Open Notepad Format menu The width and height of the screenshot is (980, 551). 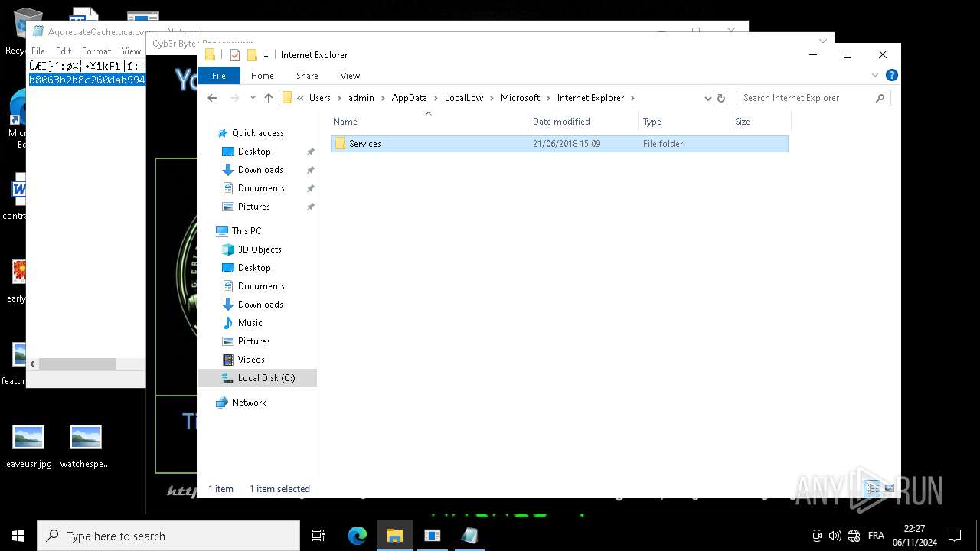coord(96,51)
